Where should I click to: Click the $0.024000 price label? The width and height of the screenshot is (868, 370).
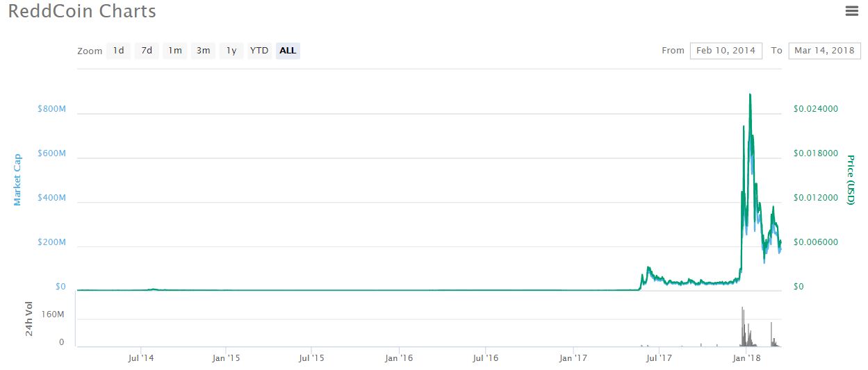point(816,109)
